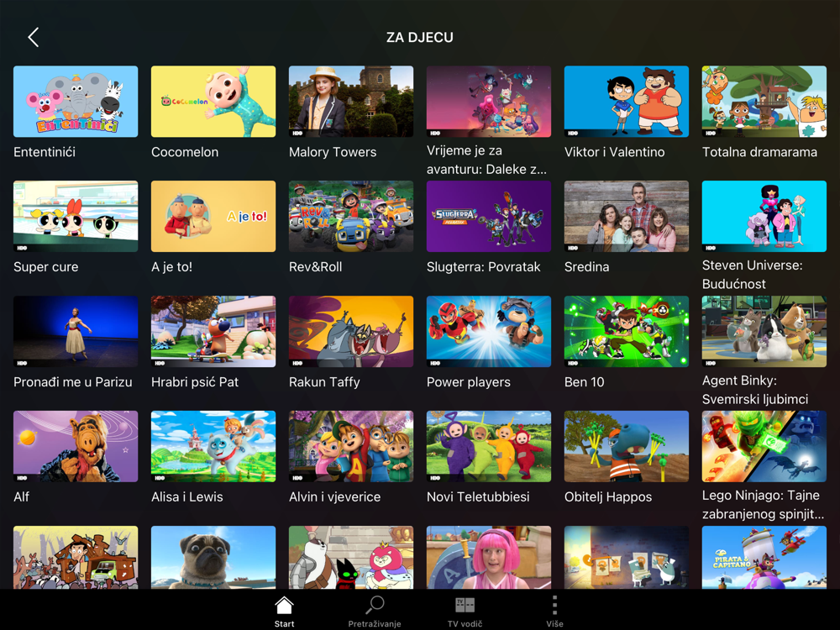
Task: Click the Totalna dramarama title text
Action: (759, 152)
